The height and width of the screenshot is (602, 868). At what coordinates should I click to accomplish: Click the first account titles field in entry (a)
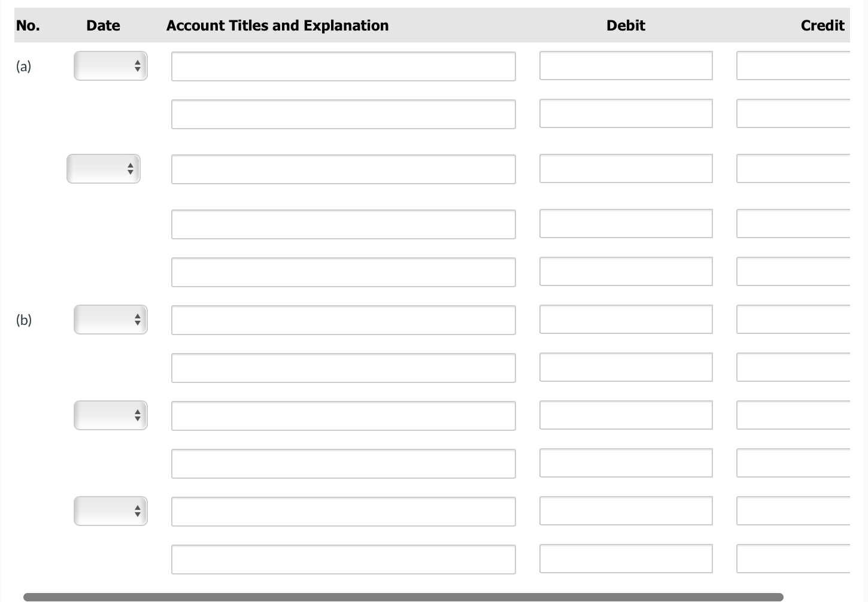[343, 66]
